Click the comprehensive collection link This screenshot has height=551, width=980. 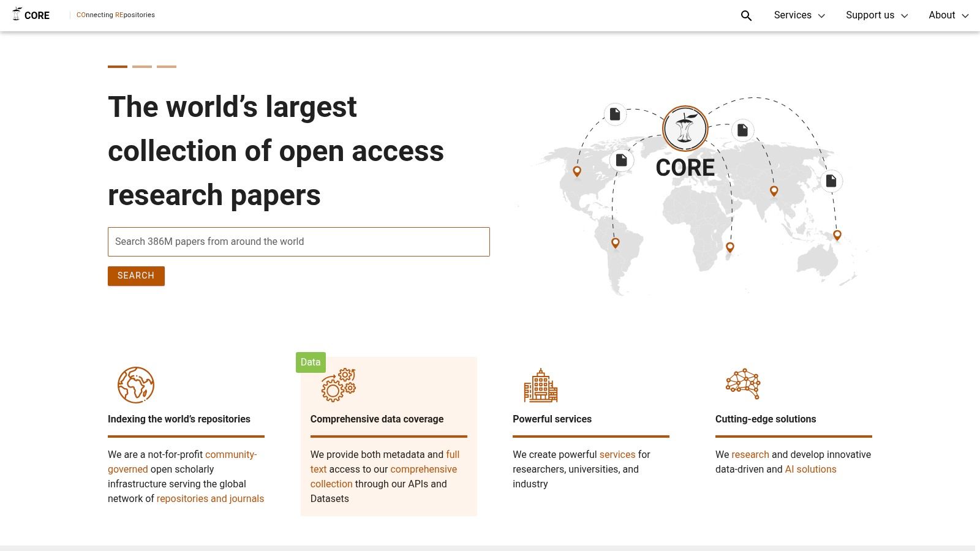click(423, 469)
